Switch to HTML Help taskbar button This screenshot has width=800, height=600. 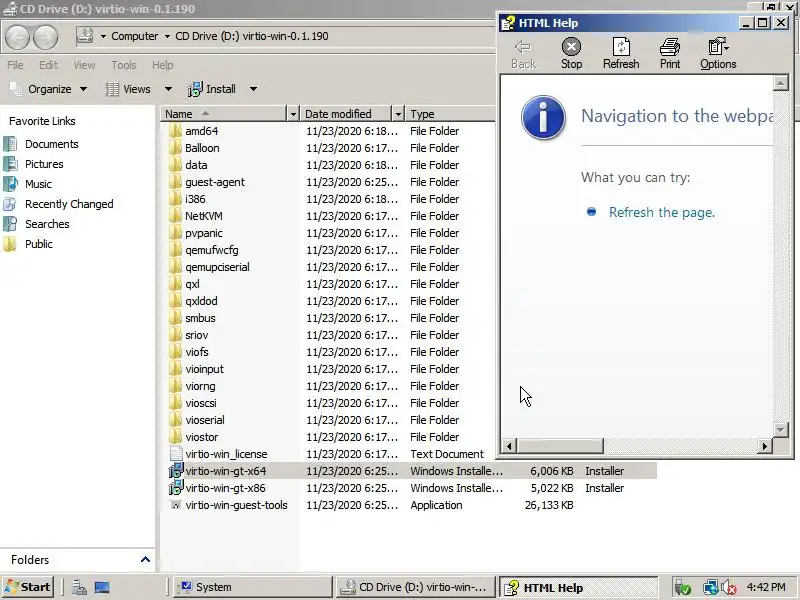(x=579, y=587)
